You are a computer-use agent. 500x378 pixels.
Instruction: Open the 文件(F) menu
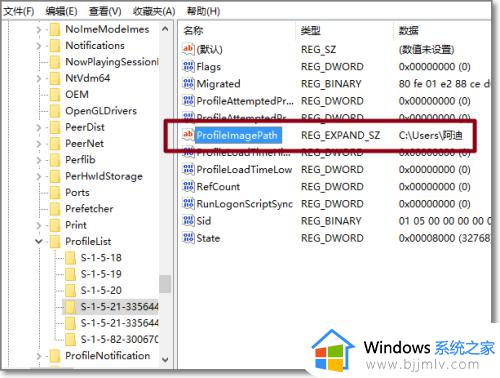coord(19,11)
